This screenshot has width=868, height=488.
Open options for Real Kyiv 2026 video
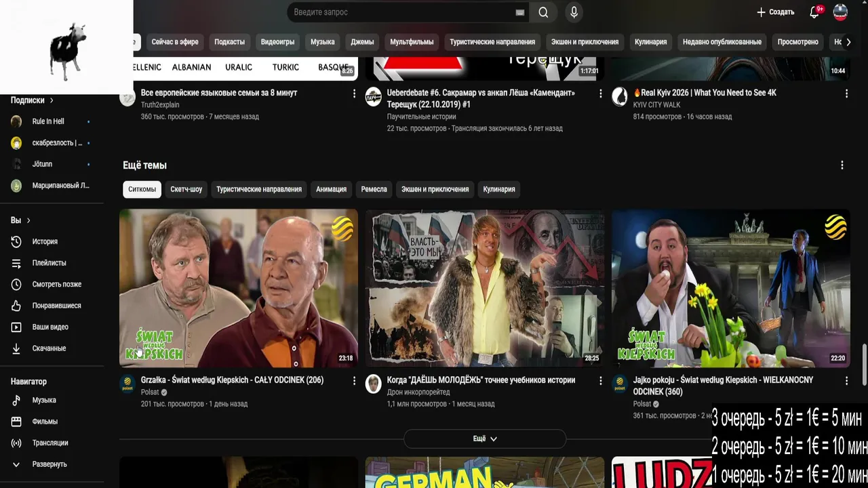click(846, 94)
